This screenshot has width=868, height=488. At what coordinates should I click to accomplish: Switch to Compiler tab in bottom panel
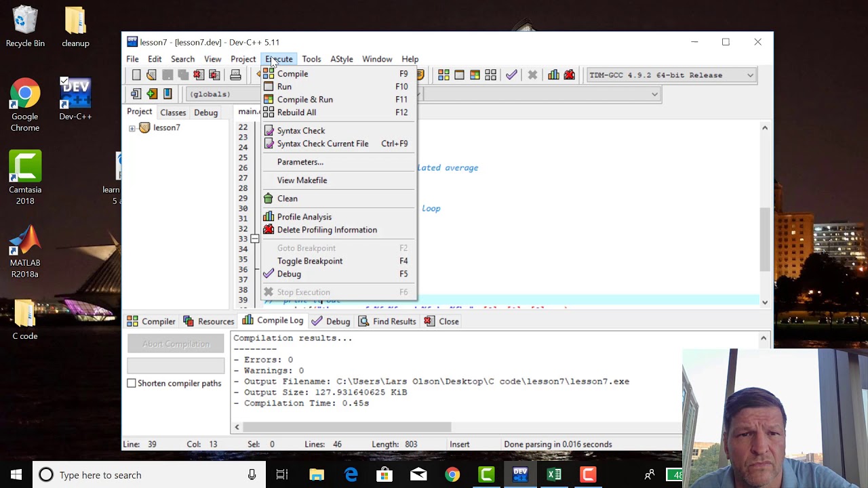[x=151, y=321]
